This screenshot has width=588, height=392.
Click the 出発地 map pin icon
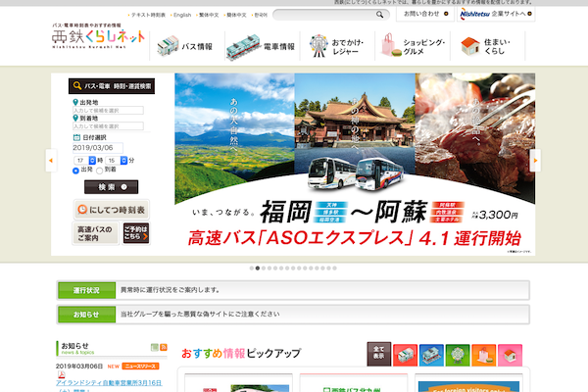coord(75,102)
